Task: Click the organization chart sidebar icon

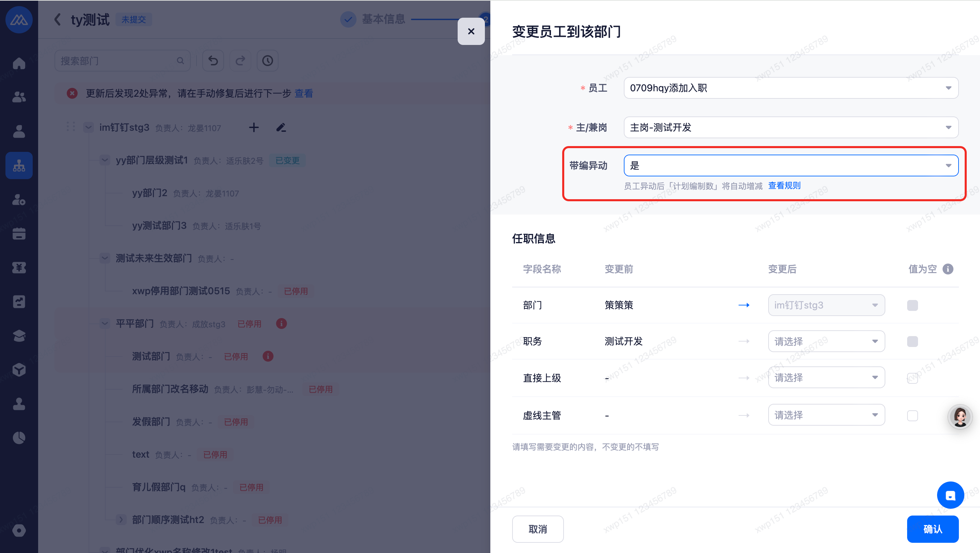Action: click(19, 165)
